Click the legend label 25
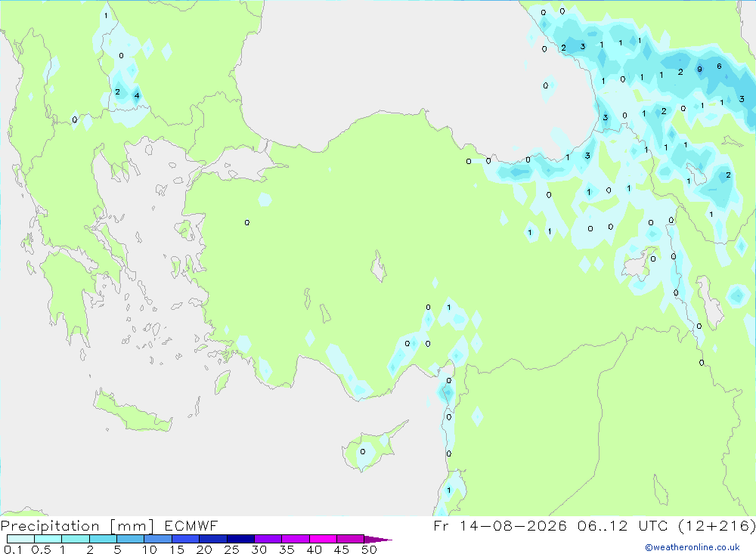Viewport: 756px width, 554px height. click(x=231, y=549)
